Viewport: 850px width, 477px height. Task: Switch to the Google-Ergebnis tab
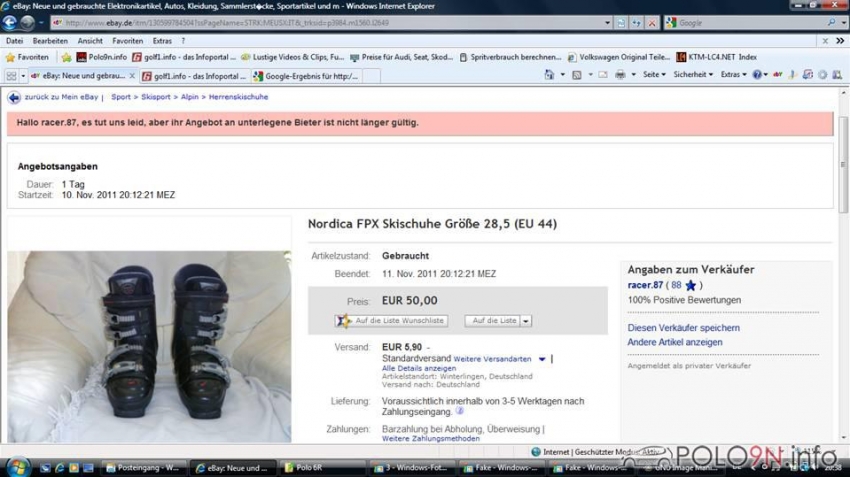tap(306, 76)
